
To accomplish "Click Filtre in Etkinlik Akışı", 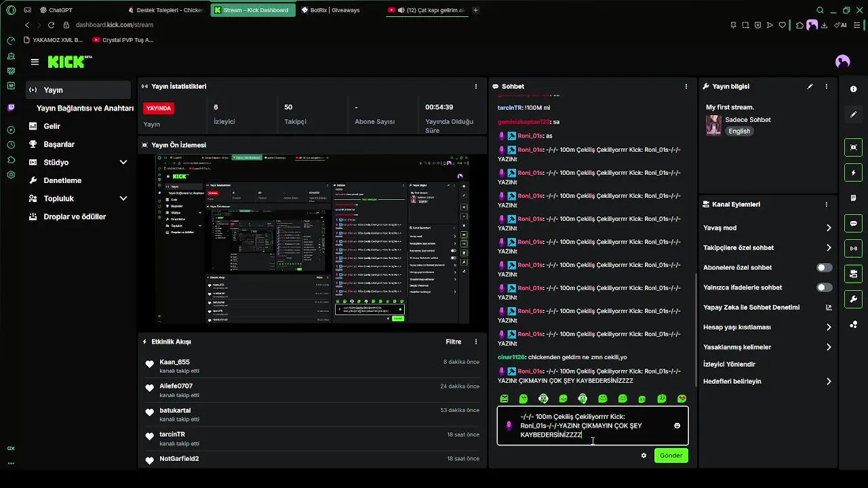I will [x=454, y=342].
